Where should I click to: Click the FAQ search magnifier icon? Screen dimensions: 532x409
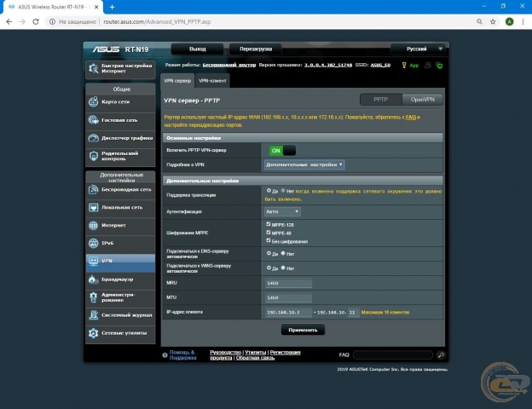click(441, 354)
